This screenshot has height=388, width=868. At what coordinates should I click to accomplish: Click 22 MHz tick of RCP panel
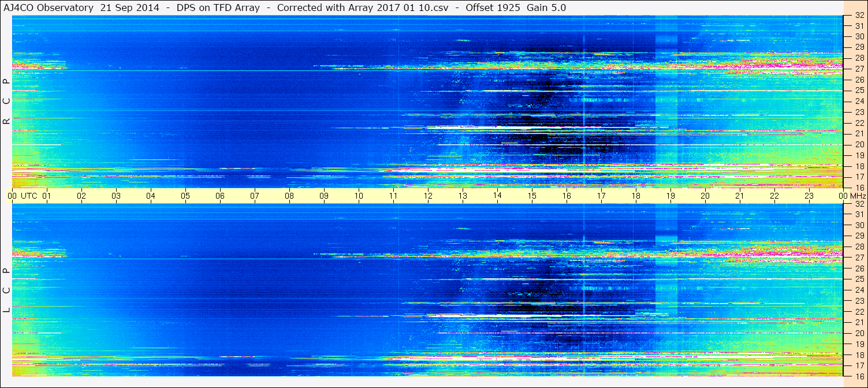[x=859, y=122]
